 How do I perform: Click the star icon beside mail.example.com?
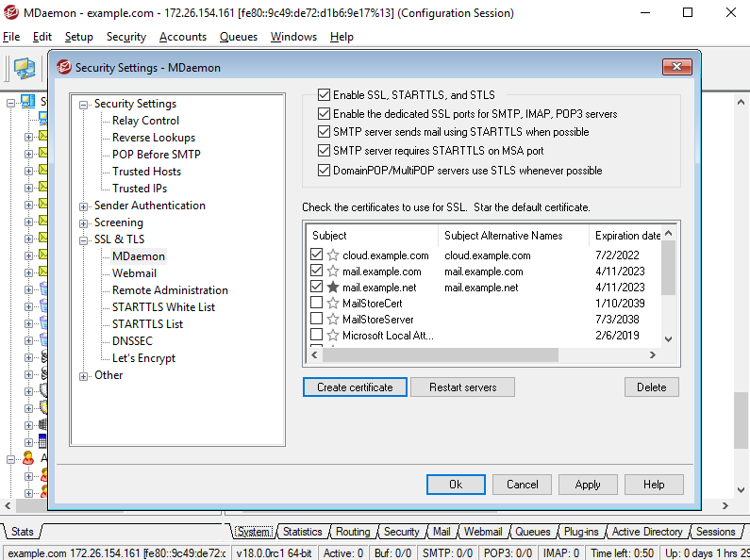pyautogui.click(x=332, y=272)
